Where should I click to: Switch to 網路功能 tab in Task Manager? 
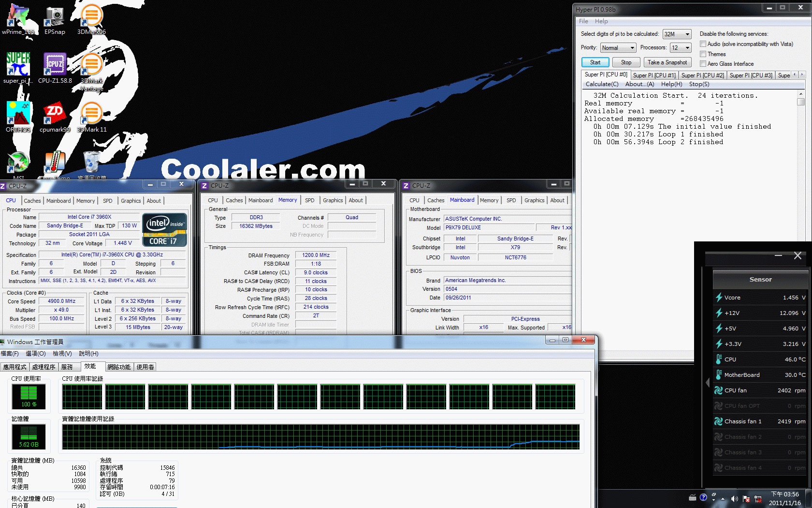pyautogui.click(x=119, y=367)
